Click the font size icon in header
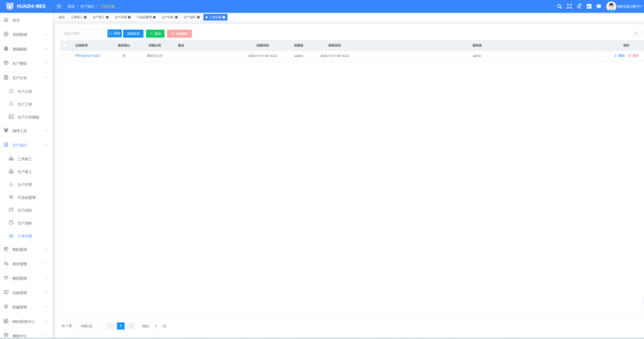The height and width of the screenshot is (339, 644). (579, 6)
